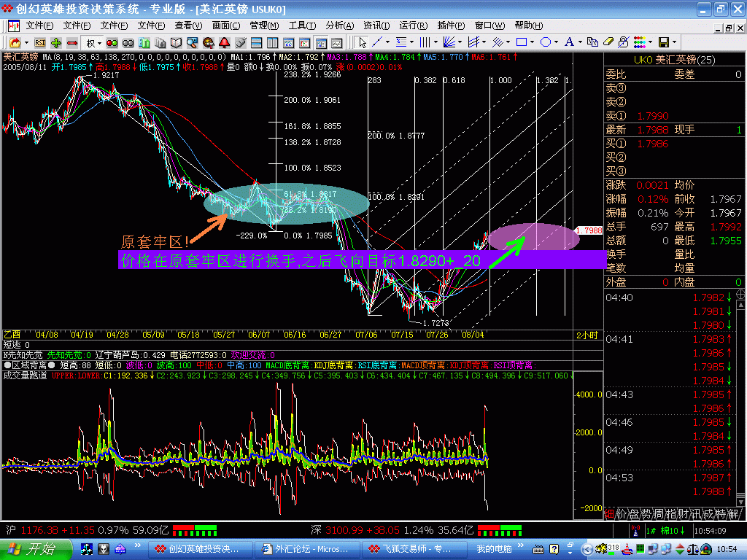Click the 07/26 date on time axis

437,335
